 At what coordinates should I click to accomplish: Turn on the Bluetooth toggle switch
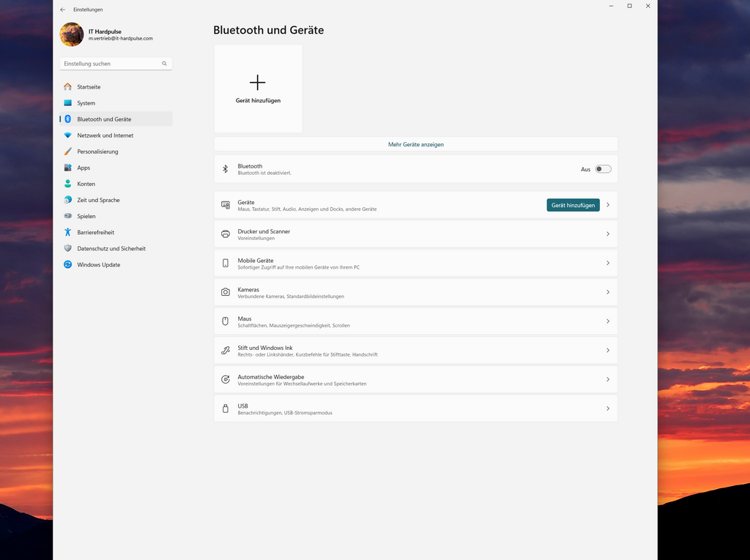pyautogui.click(x=603, y=169)
